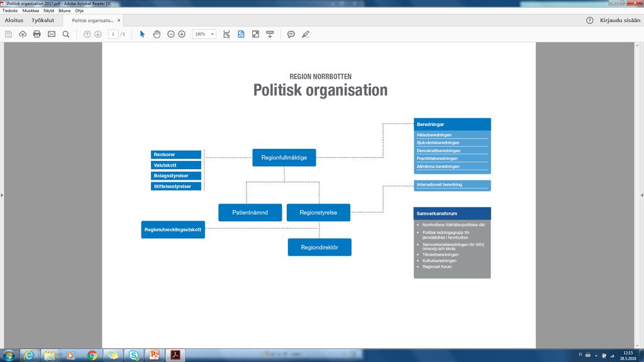The image size is (644, 362).
Task: Click the Beredningar header
Action: pos(452,124)
